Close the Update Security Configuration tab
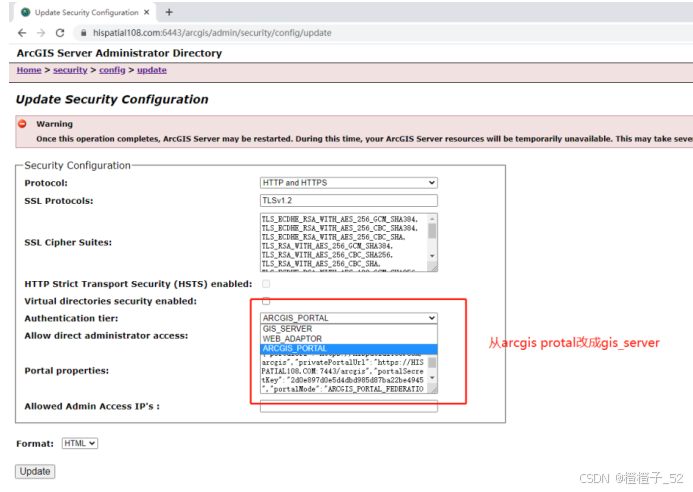 (146, 12)
